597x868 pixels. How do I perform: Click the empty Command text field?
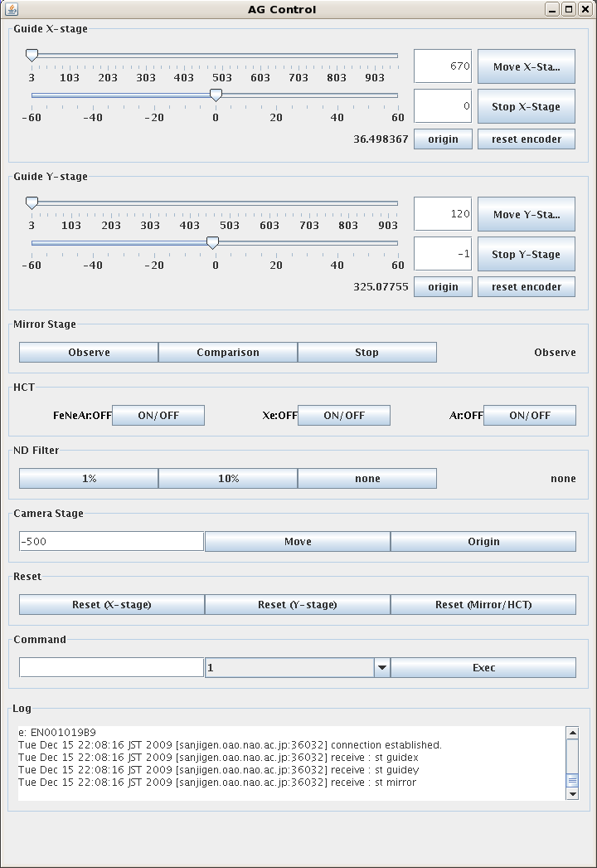(x=111, y=667)
